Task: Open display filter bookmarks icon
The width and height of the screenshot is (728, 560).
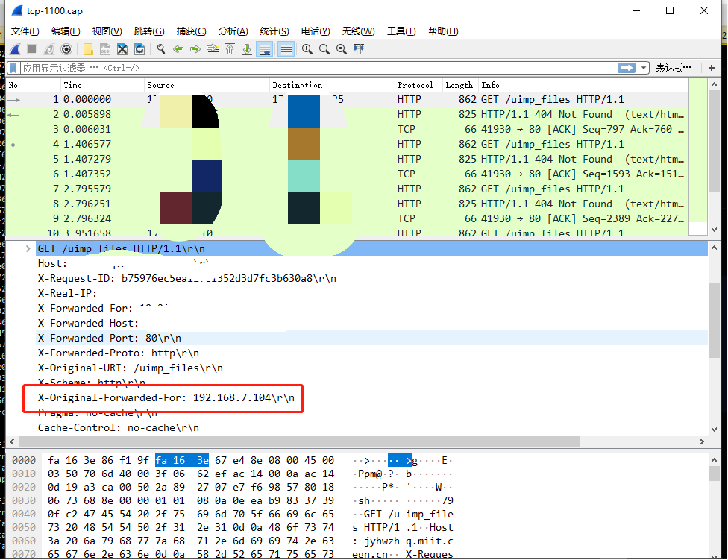Action: pos(14,68)
